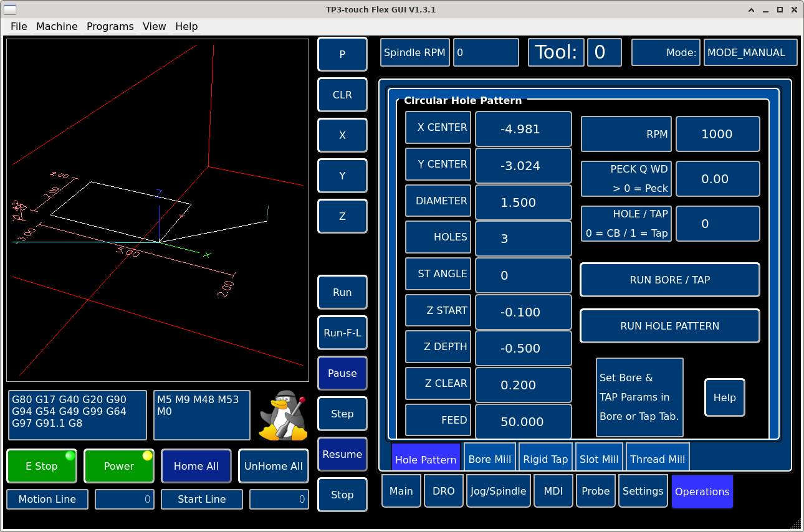Select the Thread Mill tab

[x=657, y=459]
